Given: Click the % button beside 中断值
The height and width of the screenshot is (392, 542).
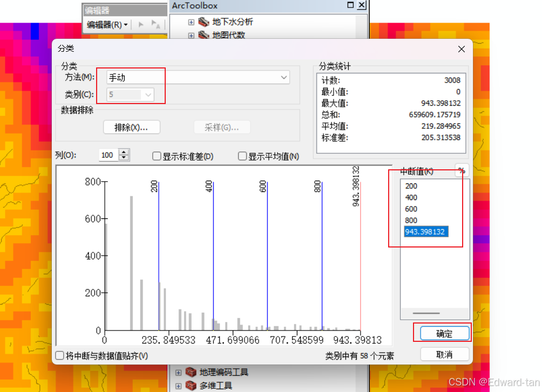Looking at the screenshot, I should [462, 170].
